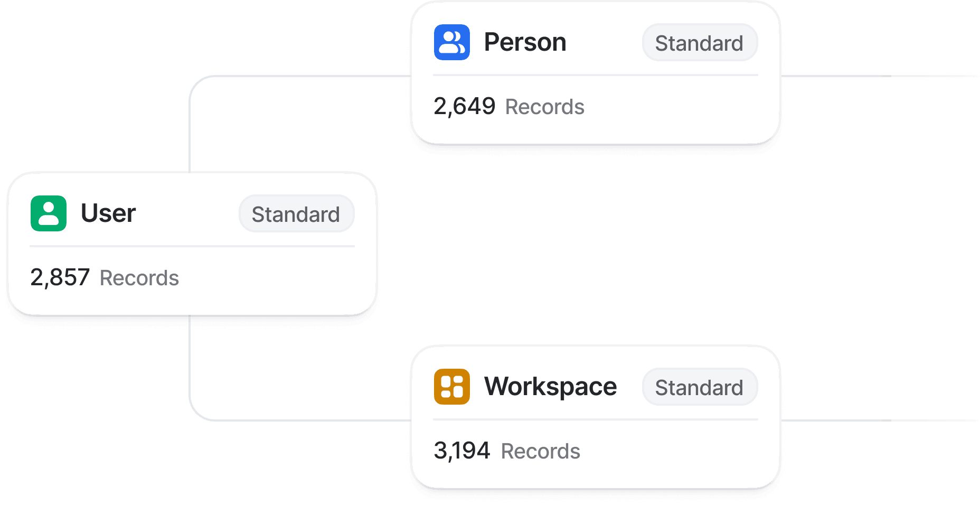Click the 2,857 record count on User
Viewport: 980px width, 505px height.
(60, 277)
